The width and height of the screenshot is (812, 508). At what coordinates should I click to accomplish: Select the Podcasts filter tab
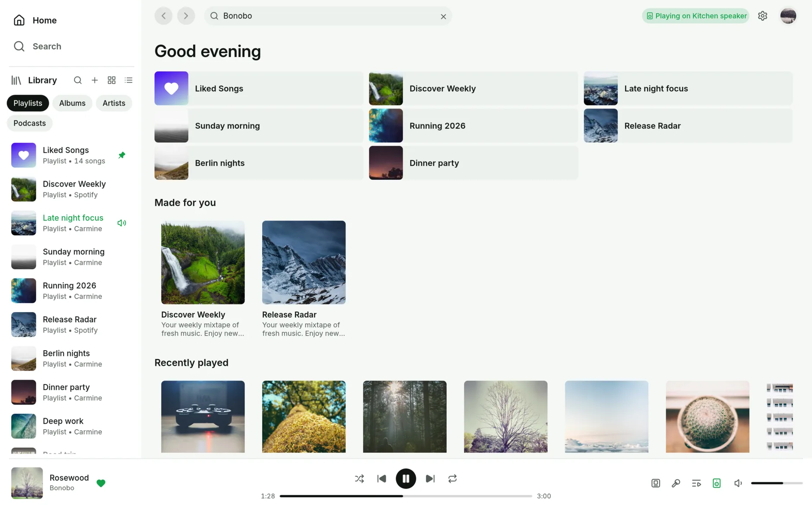29,123
